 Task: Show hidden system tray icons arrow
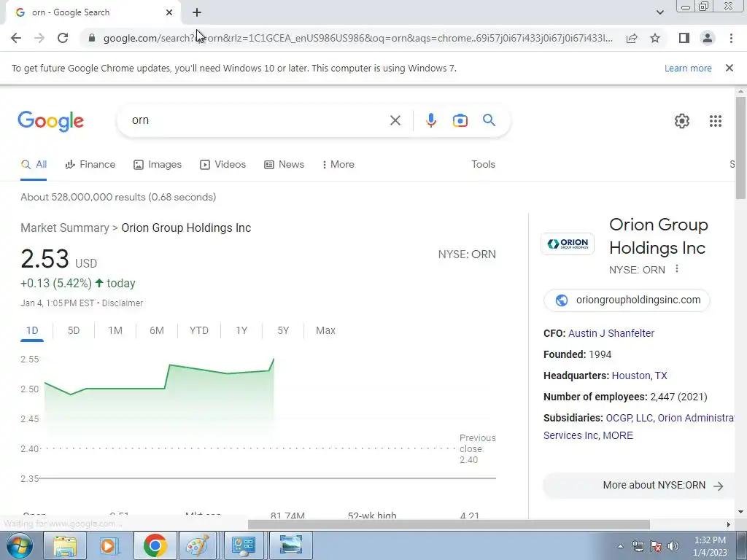tap(620, 546)
